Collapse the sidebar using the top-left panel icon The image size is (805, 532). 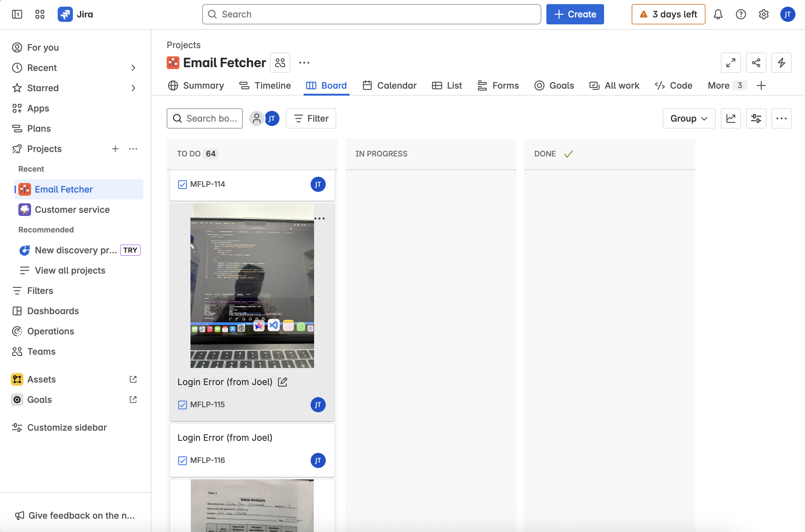[17, 14]
